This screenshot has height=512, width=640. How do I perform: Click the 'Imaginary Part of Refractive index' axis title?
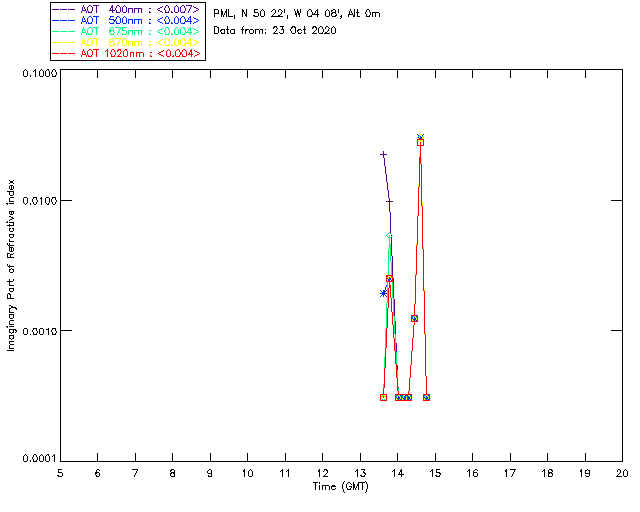pyautogui.click(x=11, y=265)
